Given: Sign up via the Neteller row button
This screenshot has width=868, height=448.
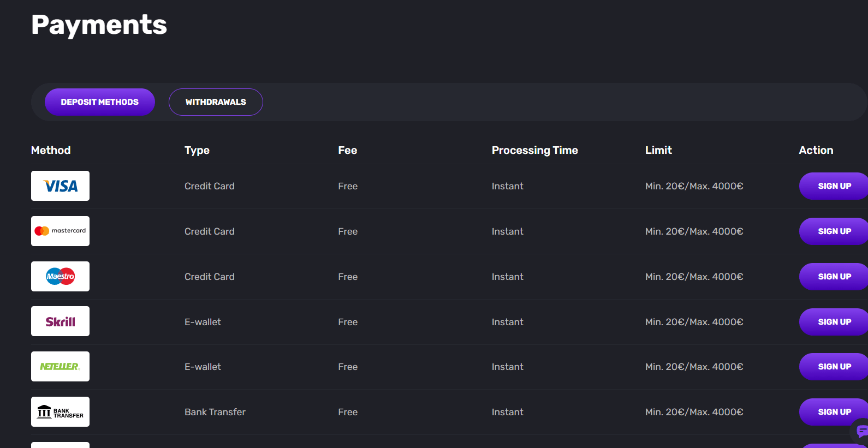Looking at the screenshot, I should [834, 367].
